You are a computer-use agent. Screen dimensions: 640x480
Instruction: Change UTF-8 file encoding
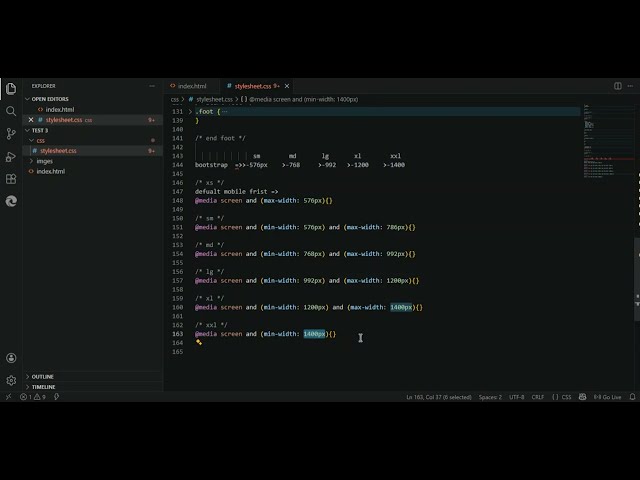(516, 397)
